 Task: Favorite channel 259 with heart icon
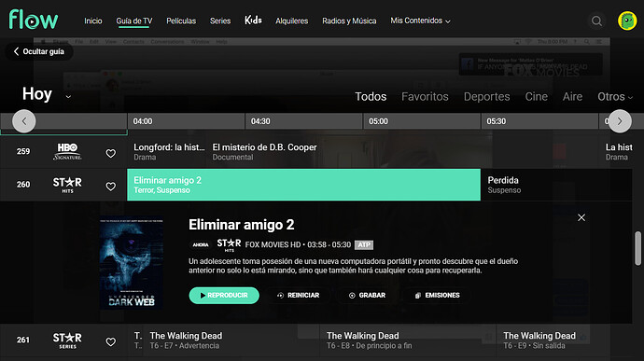click(110, 153)
